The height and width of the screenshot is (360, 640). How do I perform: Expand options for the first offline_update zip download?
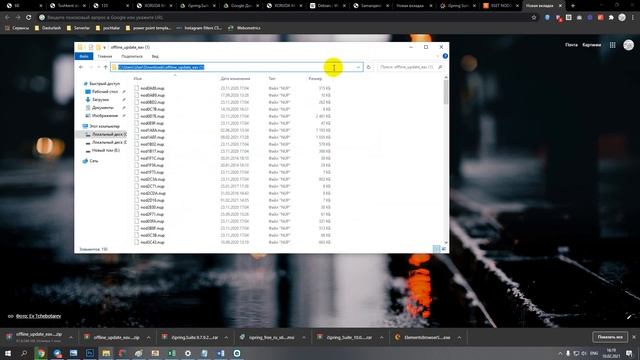coord(71,338)
